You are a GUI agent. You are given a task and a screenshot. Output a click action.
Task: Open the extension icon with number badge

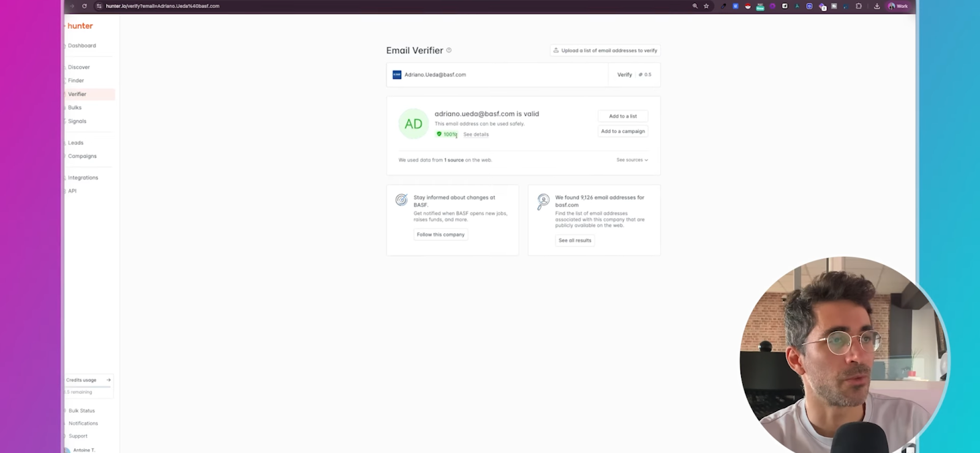823,7
